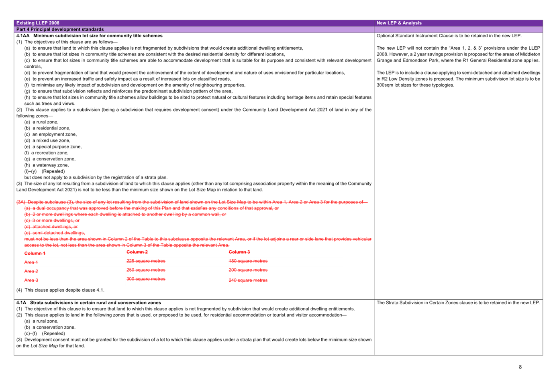Click 'The Strata Subdivision in Certain Zones' sentence
This screenshot has width=555, height=392.
coord(458,303)
